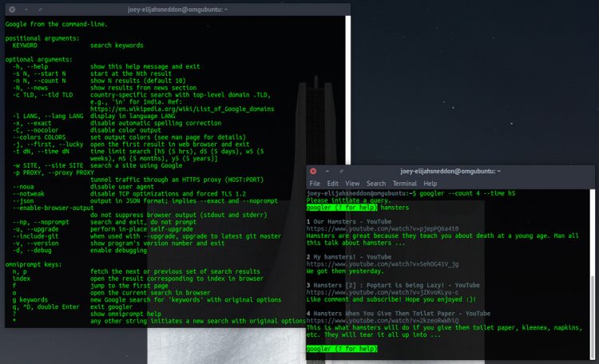This screenshot has width=599, height=364.
Task: Click 'positional arguments:' heading
Action: pyautogui.click(x=42, y=38)
